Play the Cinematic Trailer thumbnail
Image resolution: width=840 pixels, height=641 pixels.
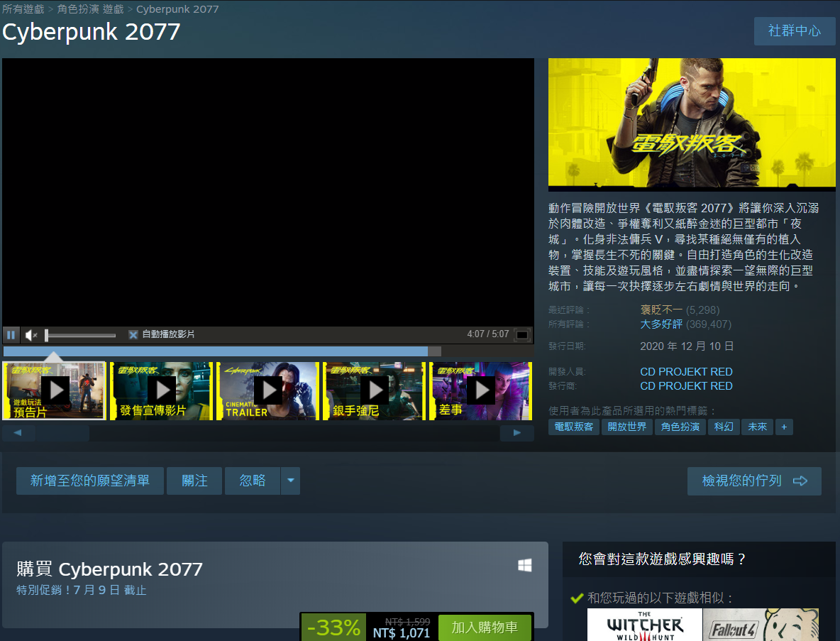coord(267,390)
